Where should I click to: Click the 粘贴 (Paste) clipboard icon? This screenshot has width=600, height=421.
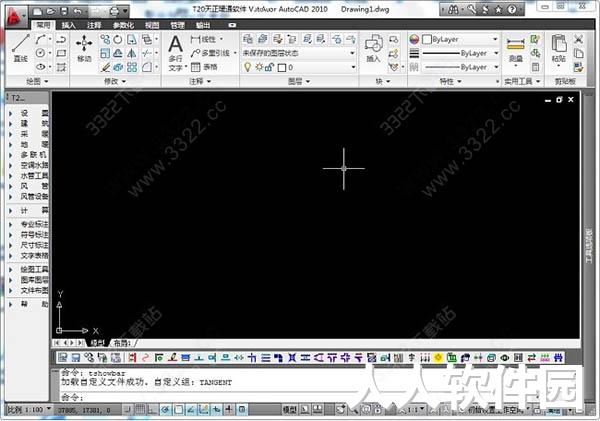559,48
